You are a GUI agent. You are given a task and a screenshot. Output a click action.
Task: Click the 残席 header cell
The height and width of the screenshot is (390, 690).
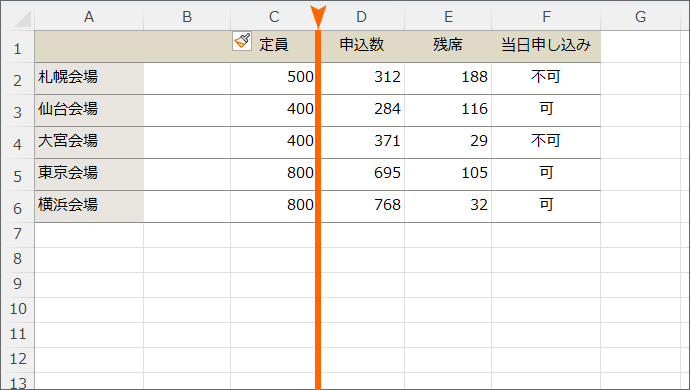[448, 47]
